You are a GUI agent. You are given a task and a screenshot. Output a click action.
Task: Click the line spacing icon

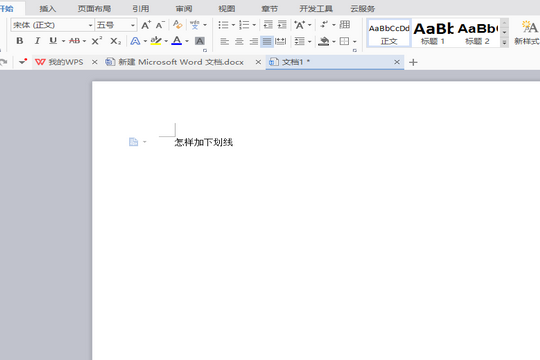click(300, 41)
